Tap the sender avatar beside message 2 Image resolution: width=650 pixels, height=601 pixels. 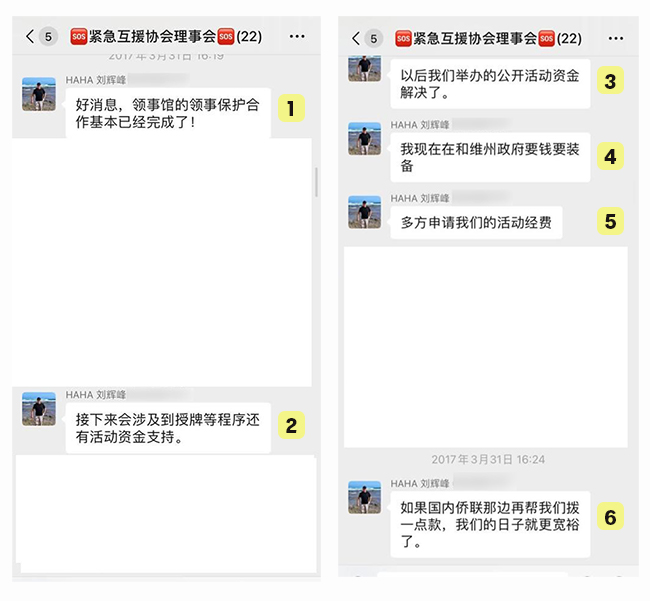tap(39, 409)
